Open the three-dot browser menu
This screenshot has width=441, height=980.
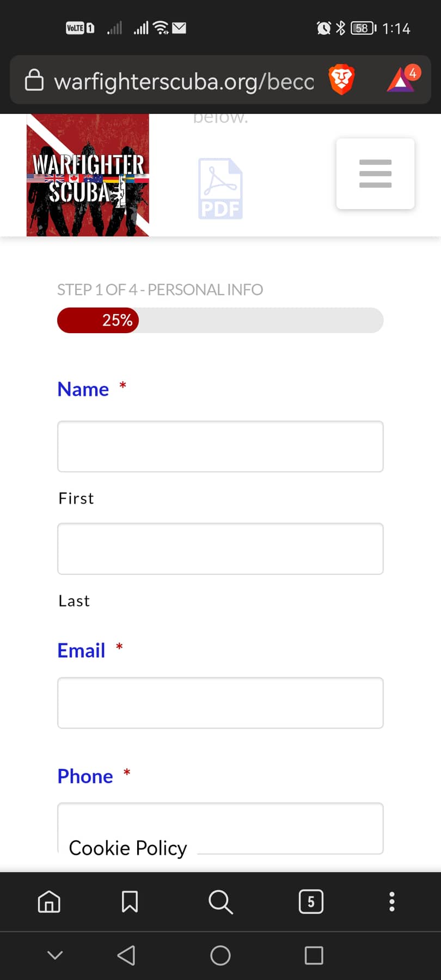coord(391,902)
